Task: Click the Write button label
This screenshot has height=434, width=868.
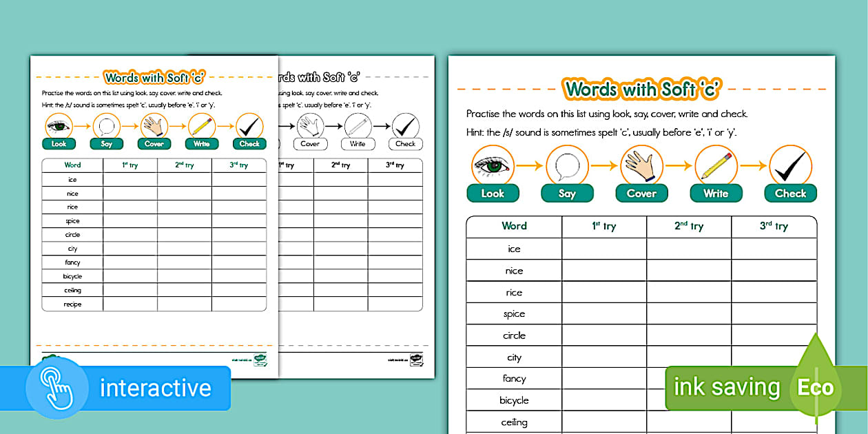Action: (716, 194)
